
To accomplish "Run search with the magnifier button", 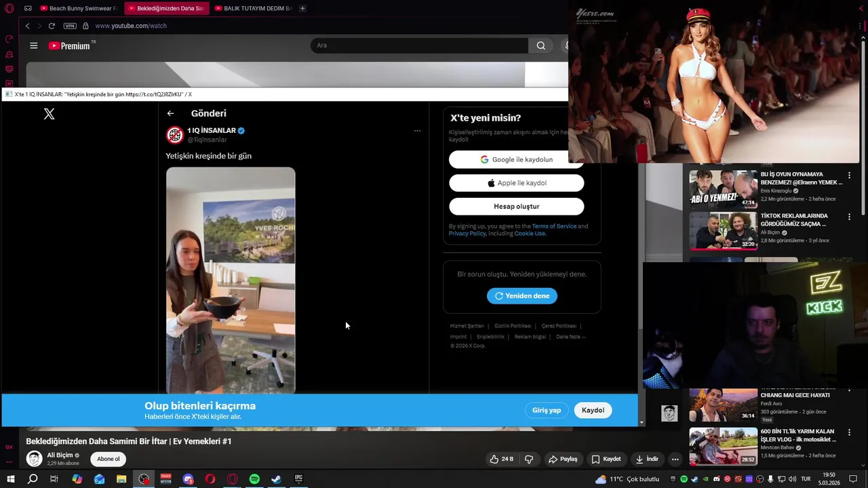I will tap(540, 45).
